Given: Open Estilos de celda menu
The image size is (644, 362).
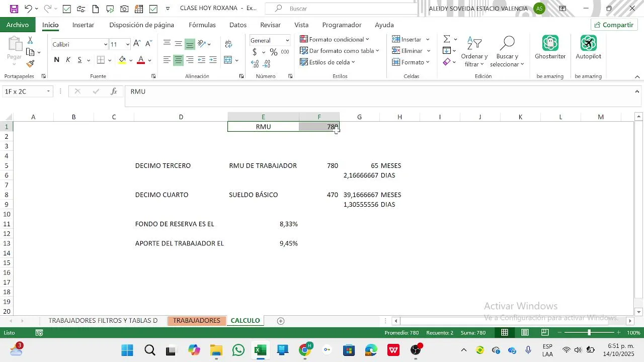Looking at the screenshot, I should [328, 62].
